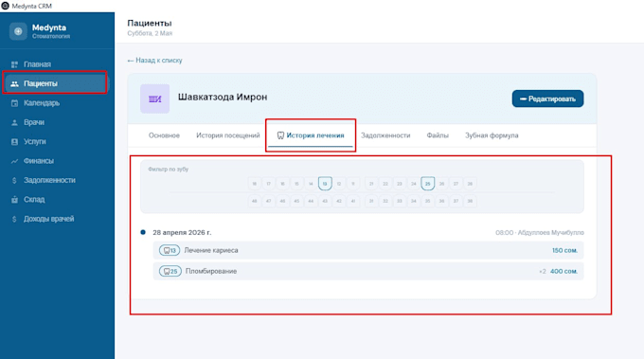Click the tooth 25 badge on Пломбирование
The image size is (644, 359).
pyautogui.click(x=170, y=271)
